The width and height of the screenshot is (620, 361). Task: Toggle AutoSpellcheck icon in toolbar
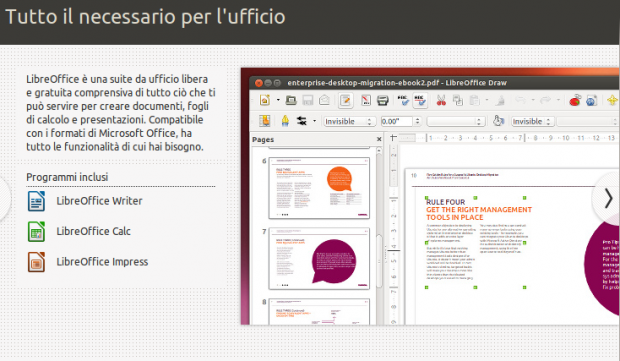(x=420, y=100)
